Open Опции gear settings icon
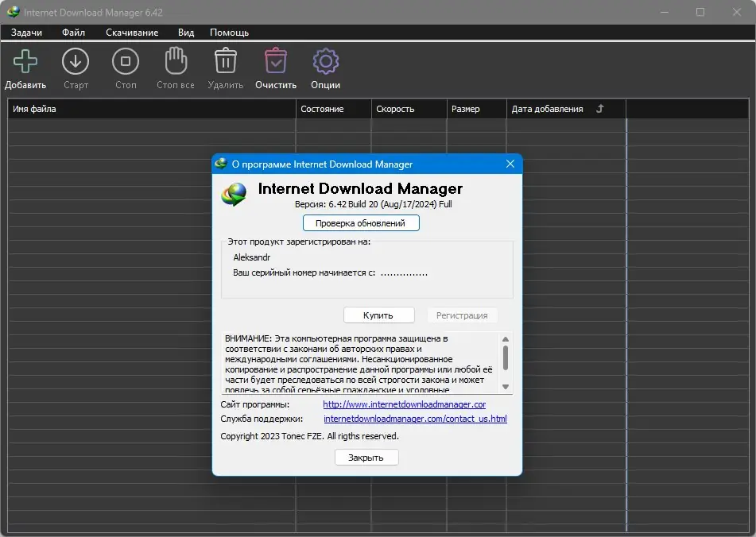Screen dimensions: 756x537 point(325,61)
